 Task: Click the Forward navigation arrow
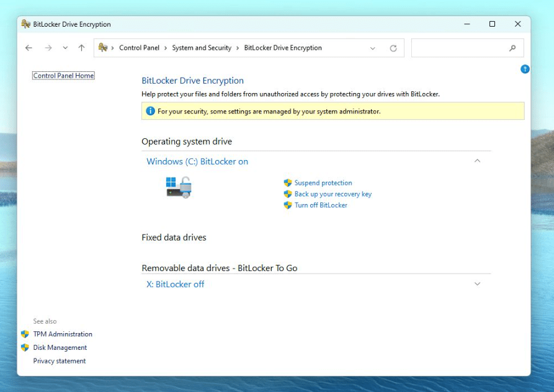coord(48,48)
